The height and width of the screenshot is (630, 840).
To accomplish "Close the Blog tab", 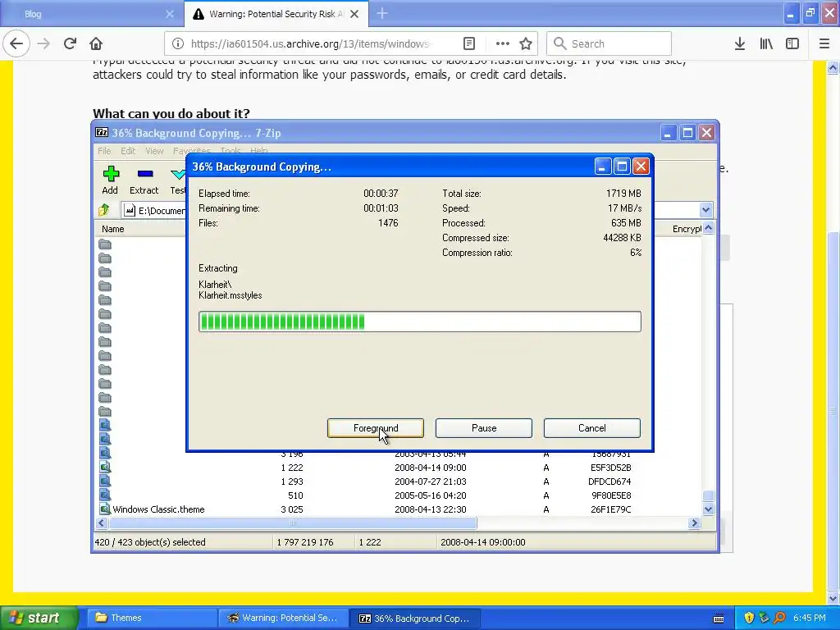I will point(169,14).
